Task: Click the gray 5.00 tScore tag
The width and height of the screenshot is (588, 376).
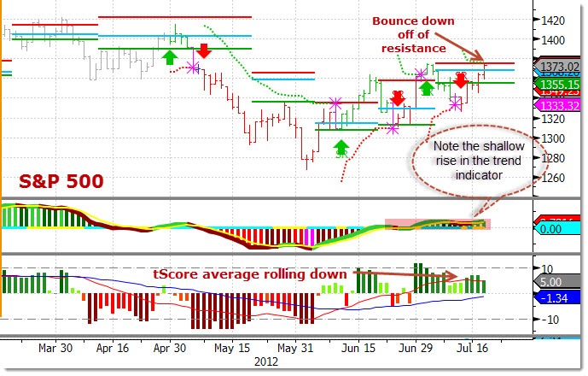Action: [x=557, y=282]
